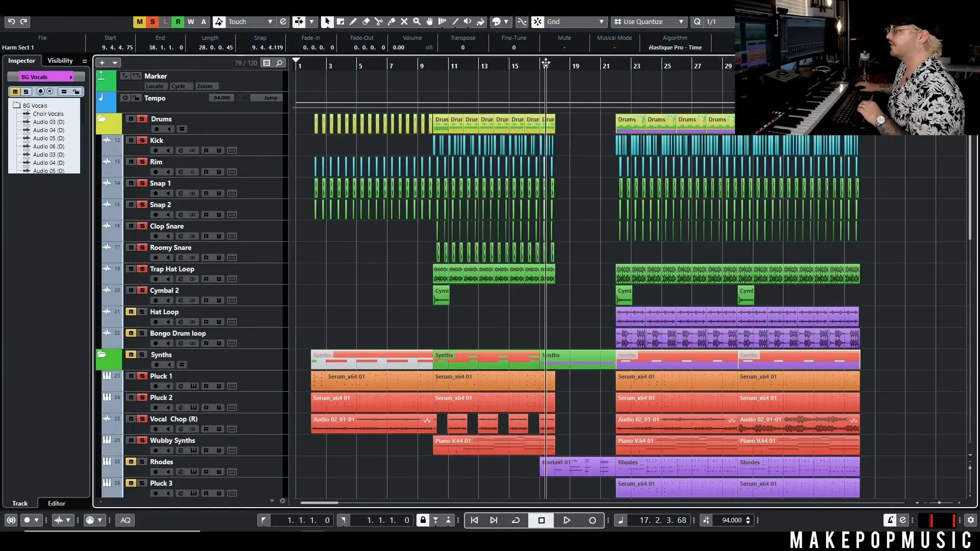
Task: Open the Grid snap type dropdown
Action: (x=576, y=21)
